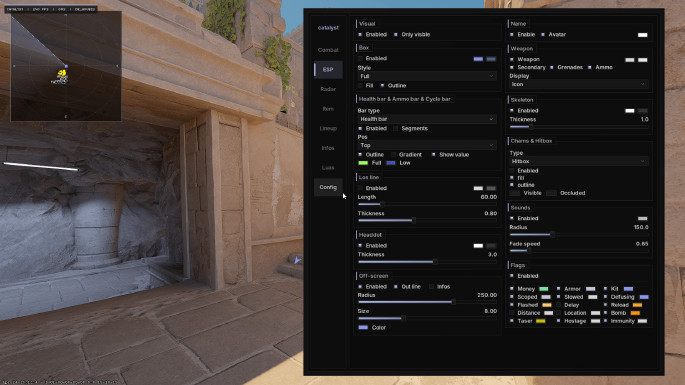Adjust the Sounds Radius slider
The width and height of the screenshot is (685, 385).
pyautogui.click(x=579, y=235)
